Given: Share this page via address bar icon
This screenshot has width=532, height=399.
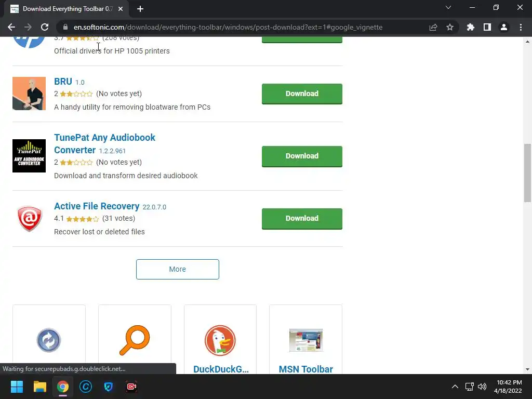Looking at the screenshot, I should pos(433,27).
